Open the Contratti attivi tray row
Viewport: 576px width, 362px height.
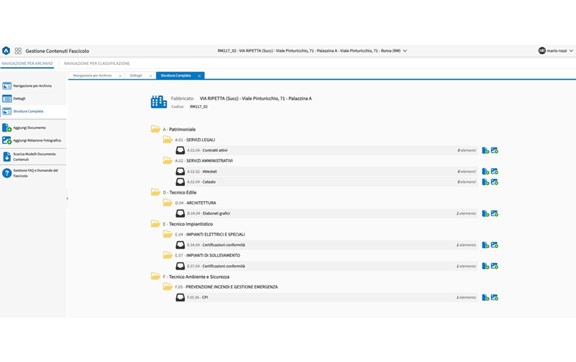(x=327, y=150)
